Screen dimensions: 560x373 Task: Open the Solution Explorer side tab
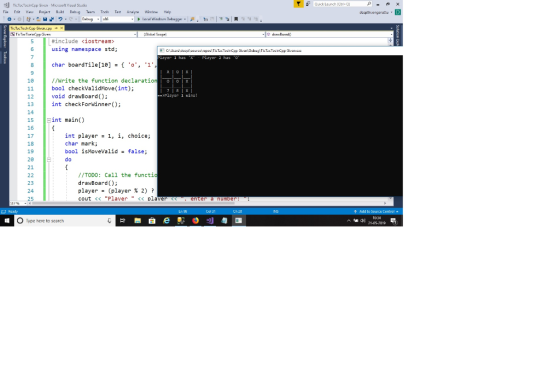click(398, 35)
